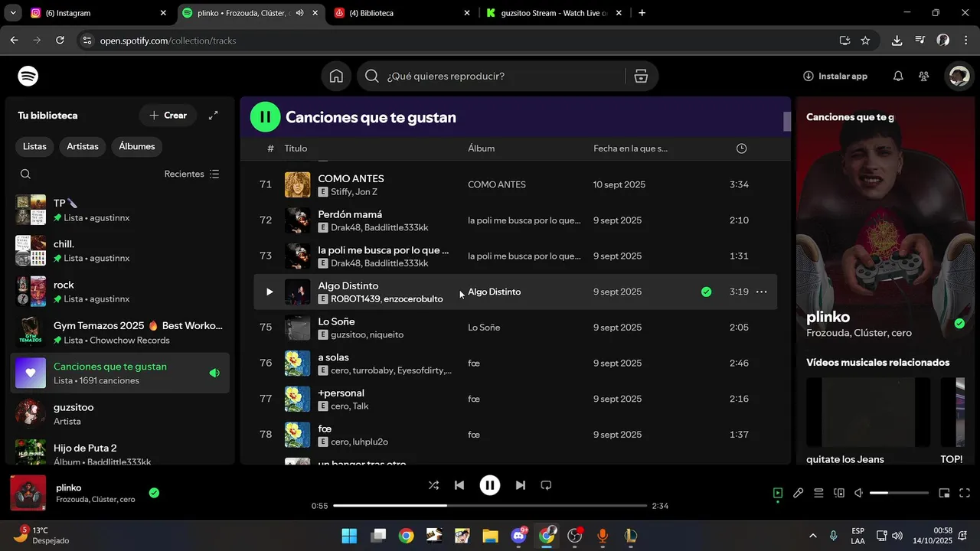The image size is (980, 551).
Task: Open more options for Algo Distinto
Action: point(761,292)
